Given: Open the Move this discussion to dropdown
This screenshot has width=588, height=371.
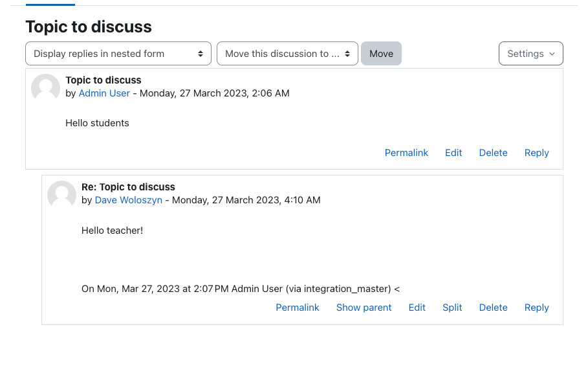Looking at the screenshot, I should 287,54.
